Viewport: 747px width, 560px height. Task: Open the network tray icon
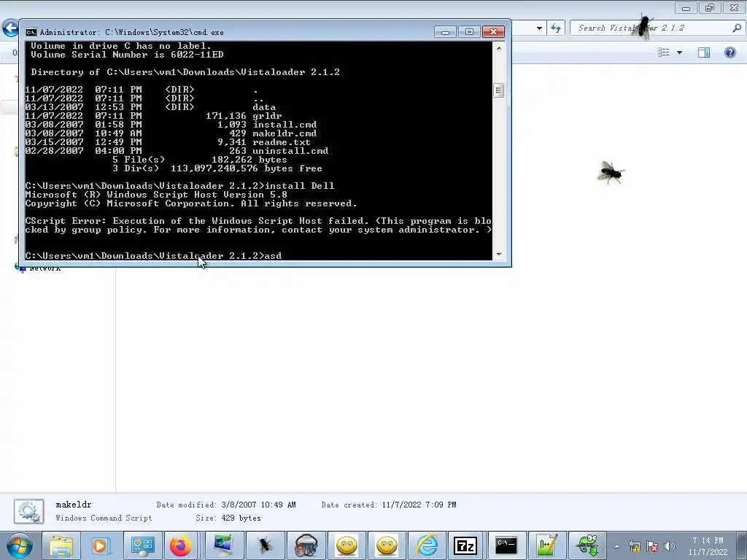pos(634,546)
